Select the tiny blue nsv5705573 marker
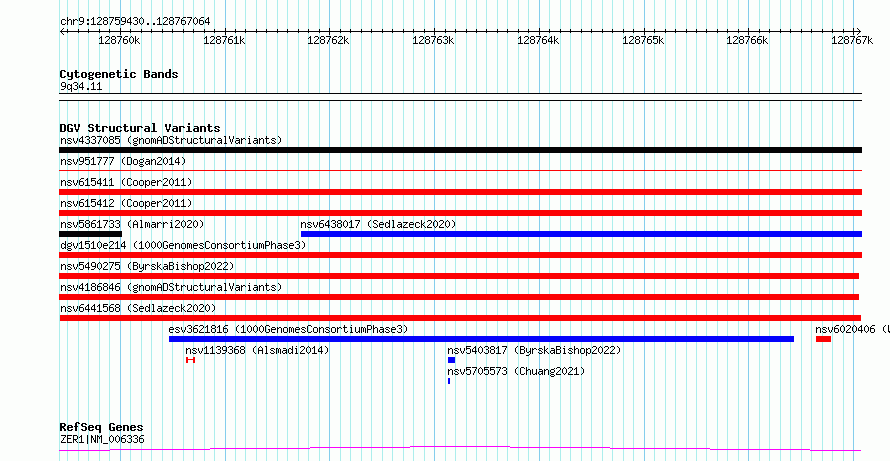This screenshot has width=890, height=461. 449,381
